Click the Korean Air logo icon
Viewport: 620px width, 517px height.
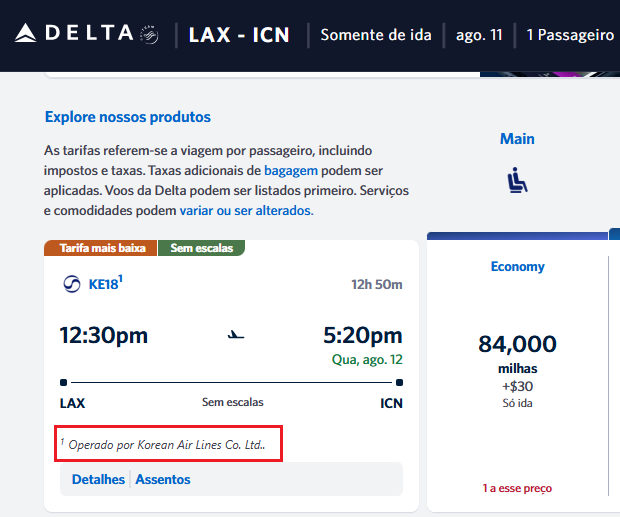(x=71, y=285)
